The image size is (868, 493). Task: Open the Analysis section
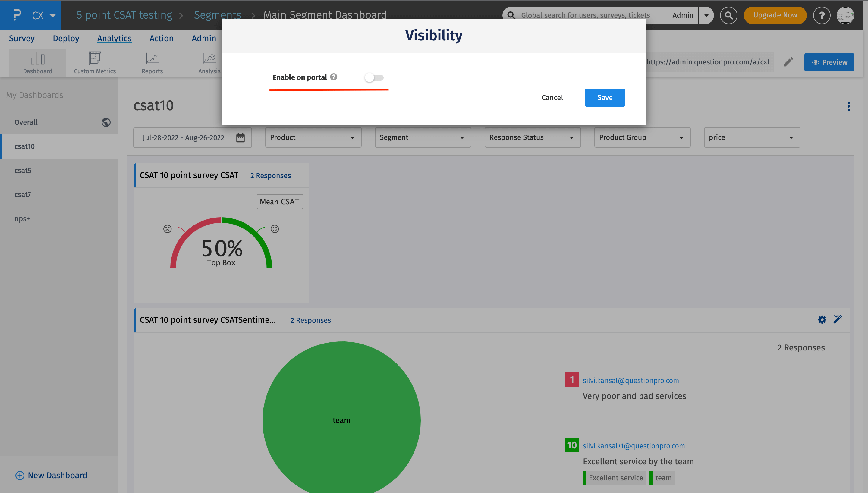[x=209, y=63]
